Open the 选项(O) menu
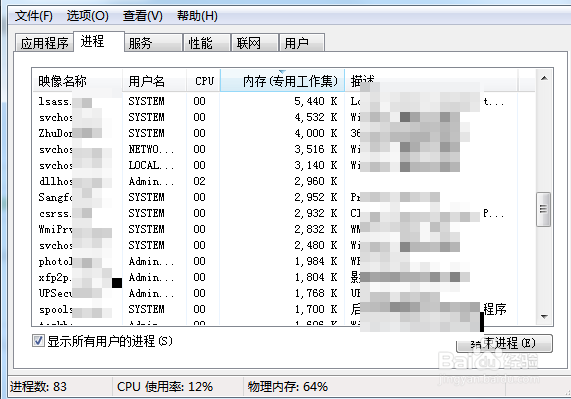Image resolution: width=571 pixels, height=399 pixels. (x=87, y=16)
